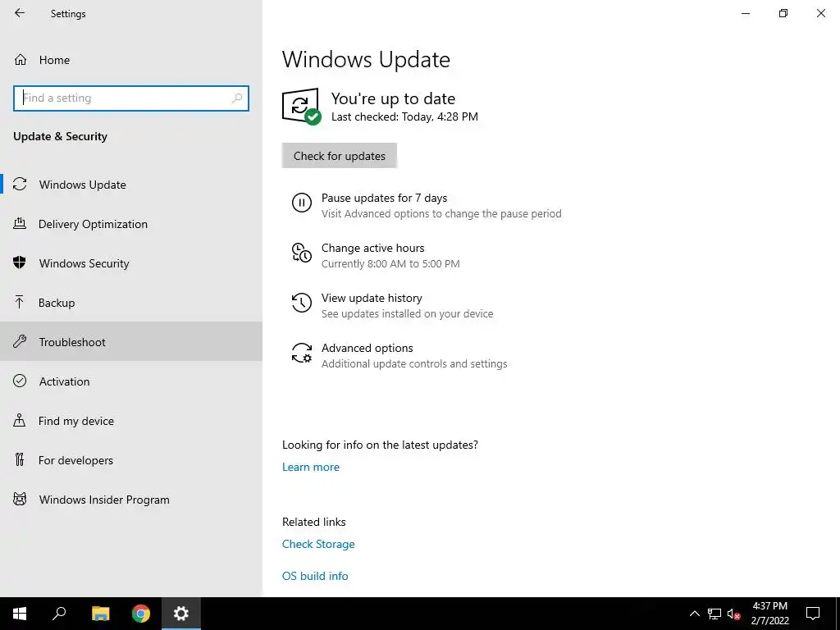Open the Check Storage link
840x630 pixels.
(x=318, y=544)
